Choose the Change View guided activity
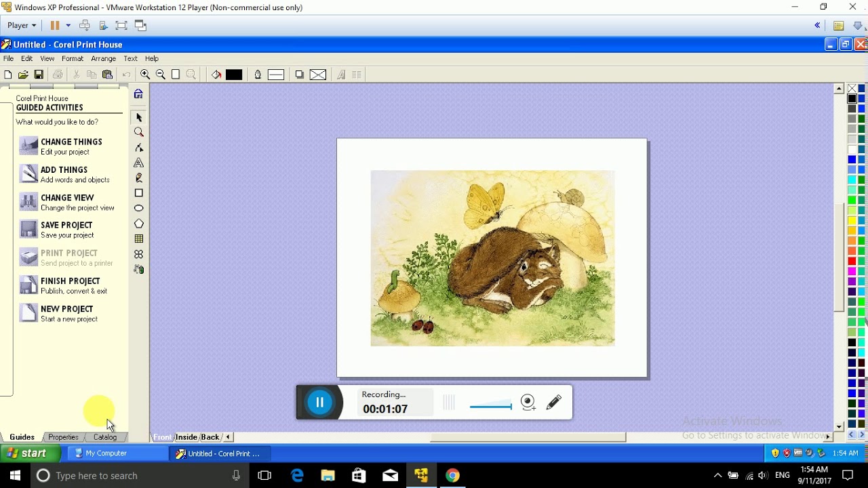This screenshot has width=868, height=488. (66, 203)
